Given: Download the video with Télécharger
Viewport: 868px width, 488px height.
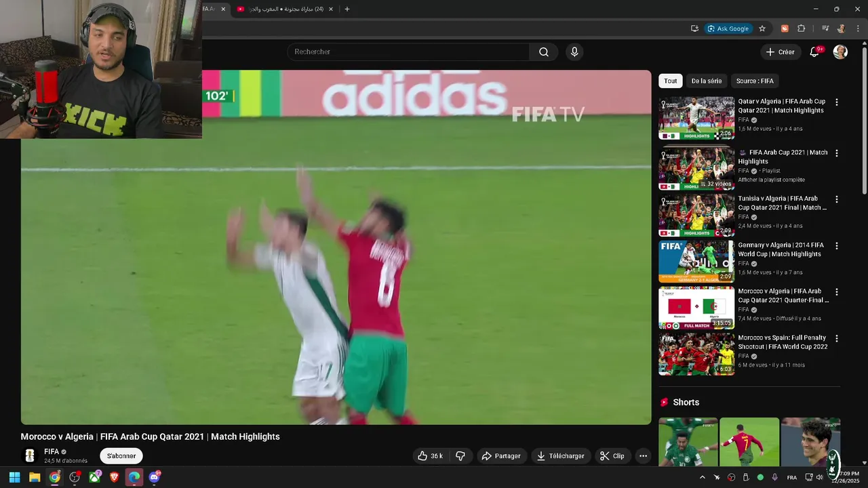Looking at the screenshot, I should tap(560, 456).
